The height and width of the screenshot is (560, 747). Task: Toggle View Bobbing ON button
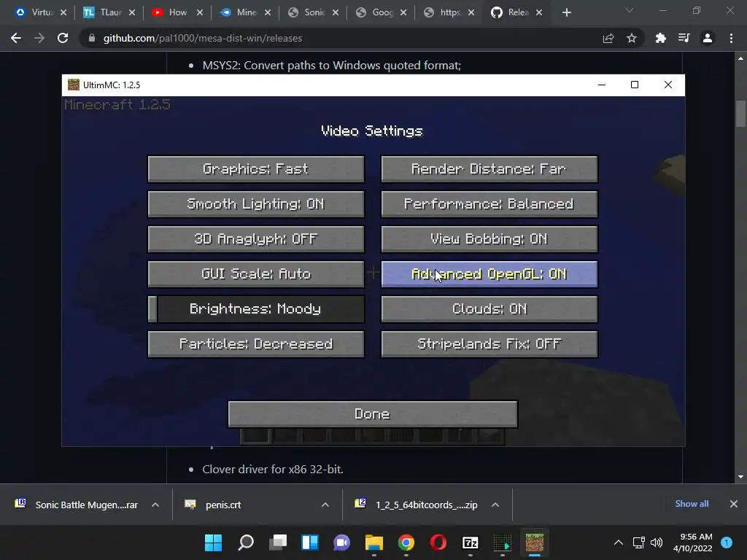click(489, 238)
